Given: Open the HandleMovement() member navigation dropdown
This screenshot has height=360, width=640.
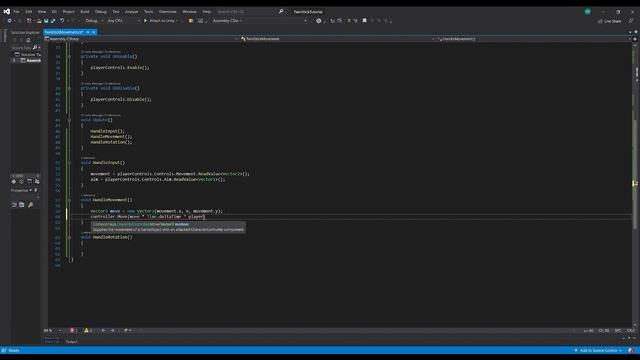Looking at the screenshot, I should [533, 39].
